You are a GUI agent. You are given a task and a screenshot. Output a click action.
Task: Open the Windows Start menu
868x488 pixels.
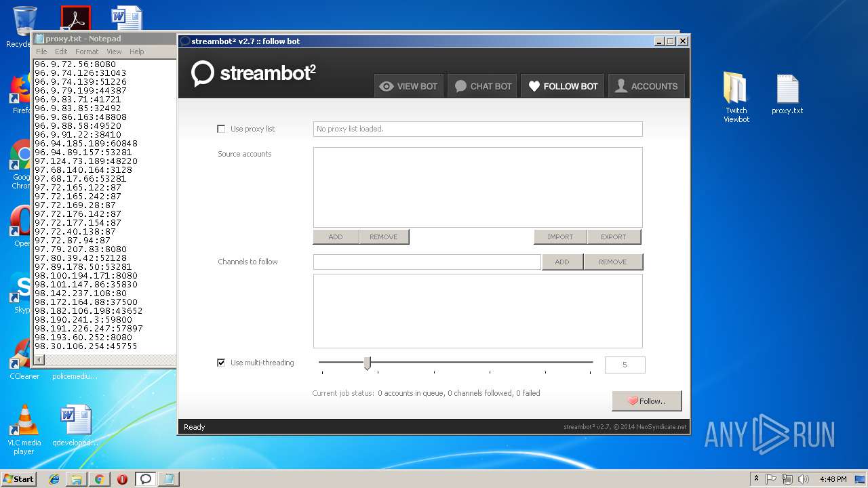point(18,479)
